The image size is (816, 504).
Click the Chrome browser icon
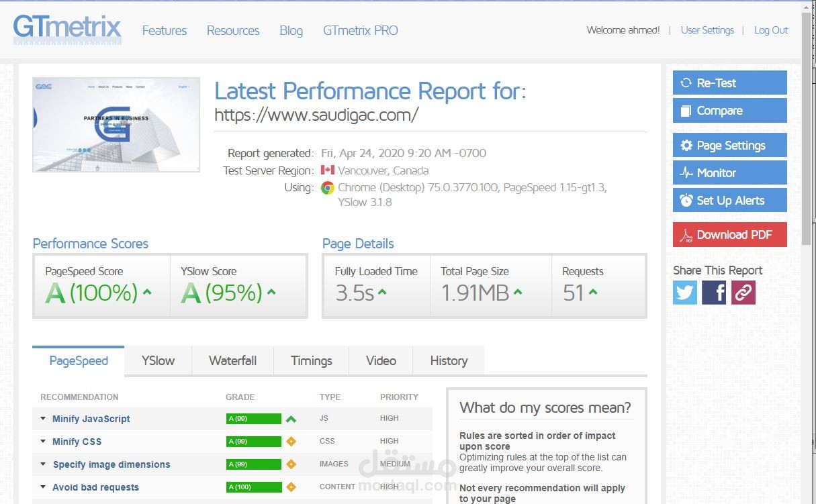point(328,188)
